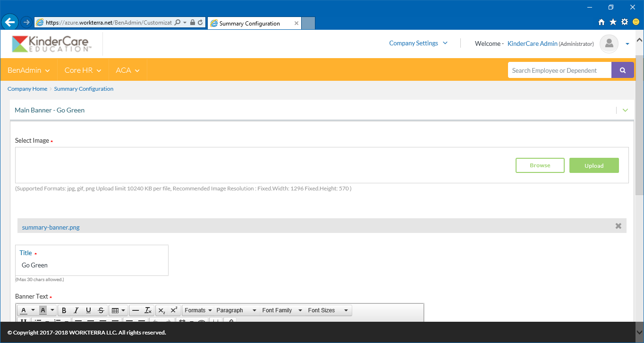Click the Browse button
Image resolution: width=644 pixels, height=343 pixels.
pos(540,165)
